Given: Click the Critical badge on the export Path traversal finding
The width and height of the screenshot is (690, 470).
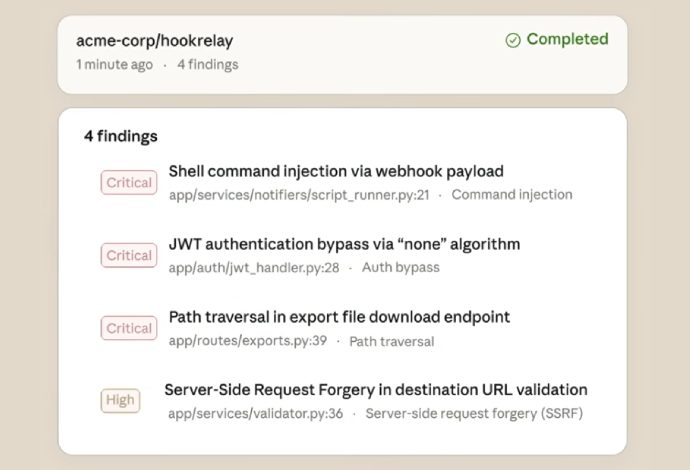Looking at the screenshot, I should [x=129, y=329].
